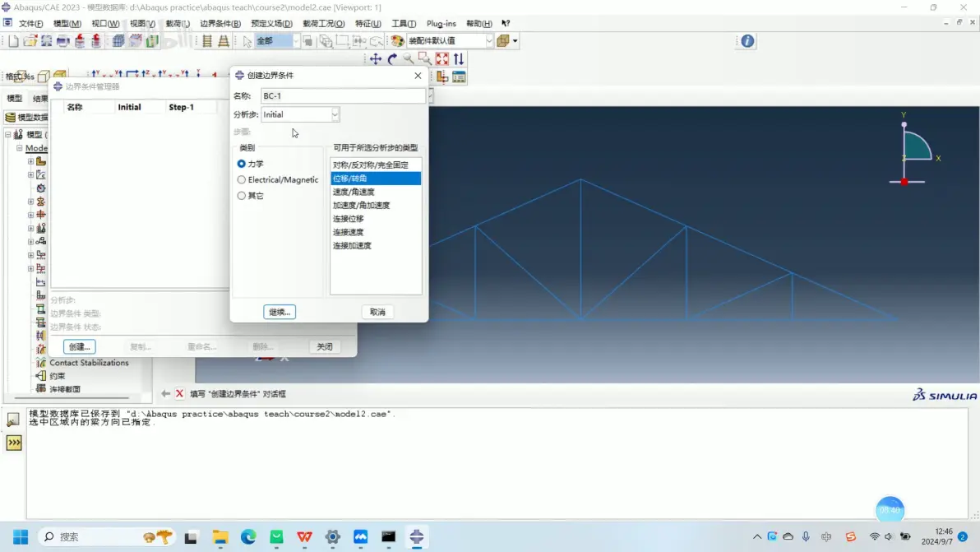980x552 pixels.
Task: Click the auto-fit view icon
Action: (x=441, y=58)
